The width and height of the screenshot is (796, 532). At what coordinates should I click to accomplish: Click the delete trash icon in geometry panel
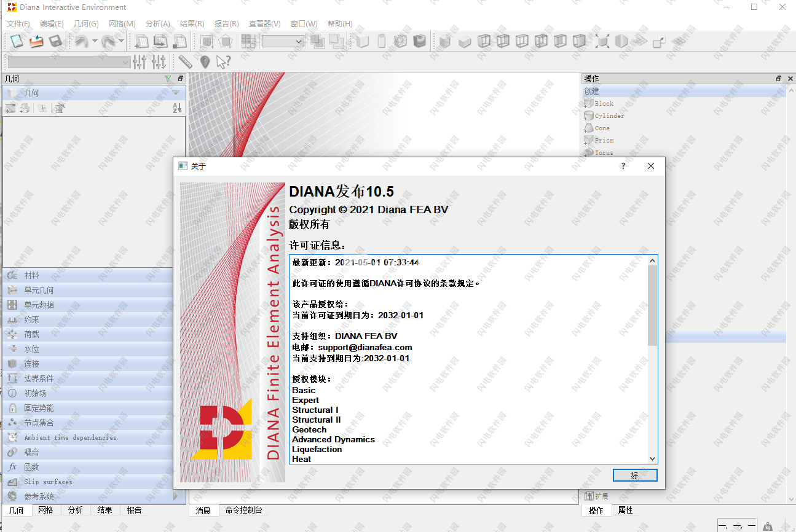(x=59, y=108)
